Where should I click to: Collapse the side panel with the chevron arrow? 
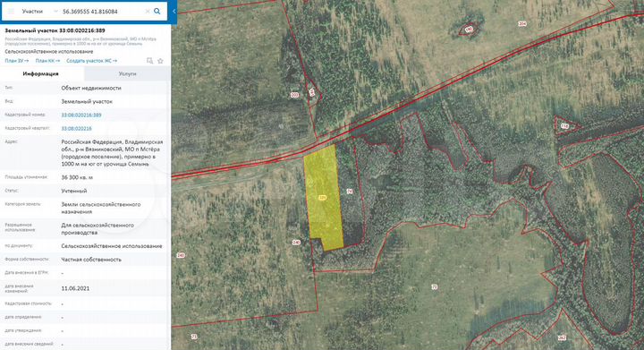174,12
